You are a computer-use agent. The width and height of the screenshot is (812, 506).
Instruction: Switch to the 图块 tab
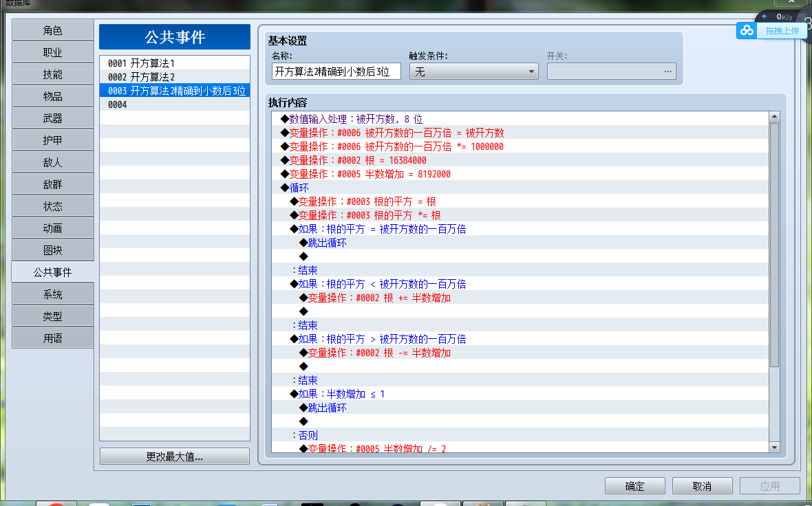pyautogui.click(x=53, y=250)
